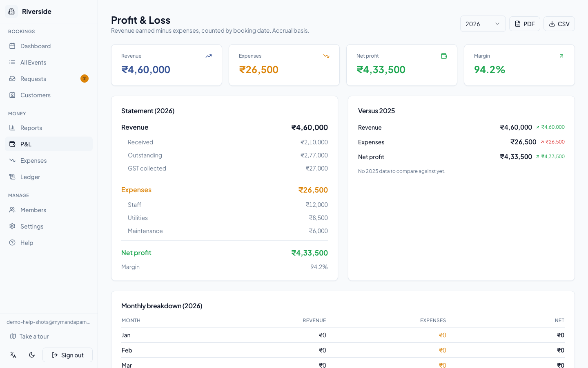Screen dimensions: 588x368
Task: Click the Dashboard calendar icon
Action: pos(12,46)
